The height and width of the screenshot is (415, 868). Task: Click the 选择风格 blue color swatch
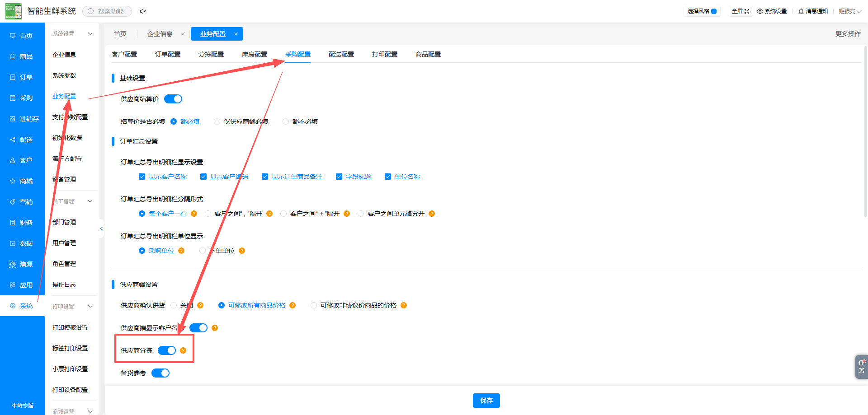[714, 11]
